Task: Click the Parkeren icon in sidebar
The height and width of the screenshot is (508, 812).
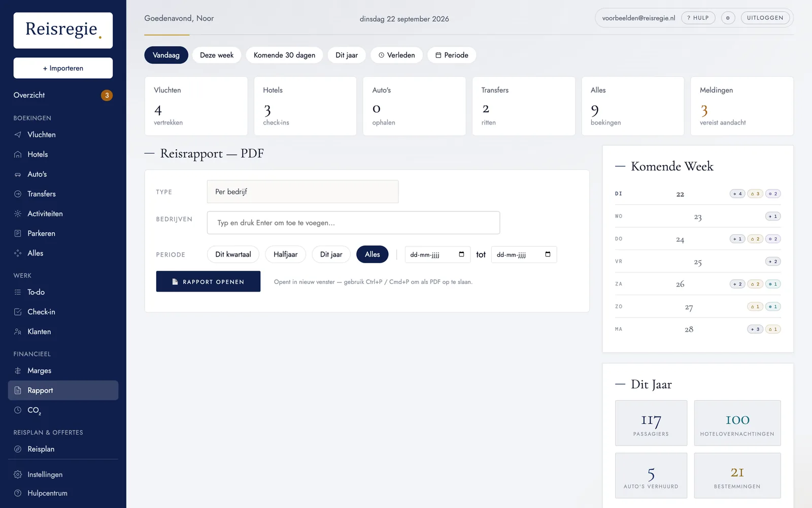Action: [18, 234]
